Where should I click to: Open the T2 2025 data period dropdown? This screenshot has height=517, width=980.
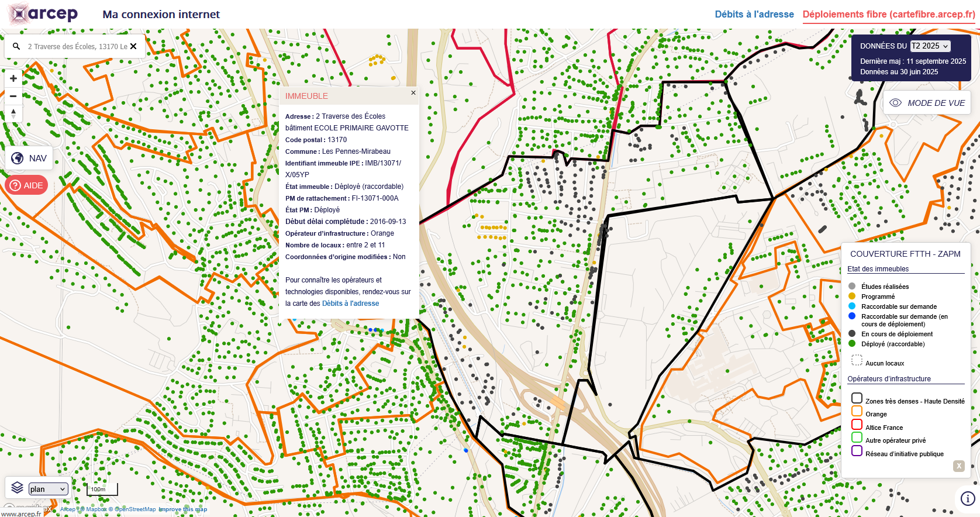pos(930,46)
